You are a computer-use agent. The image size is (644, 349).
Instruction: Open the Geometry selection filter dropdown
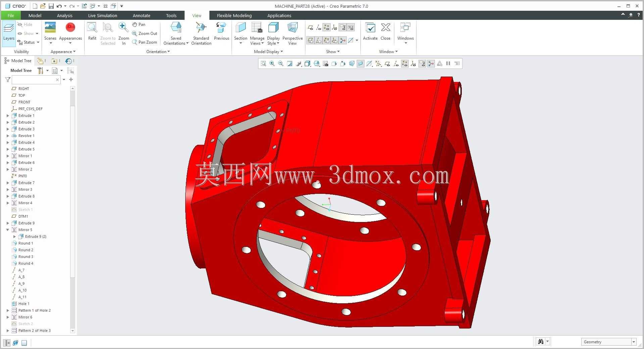tap(634, 342)
